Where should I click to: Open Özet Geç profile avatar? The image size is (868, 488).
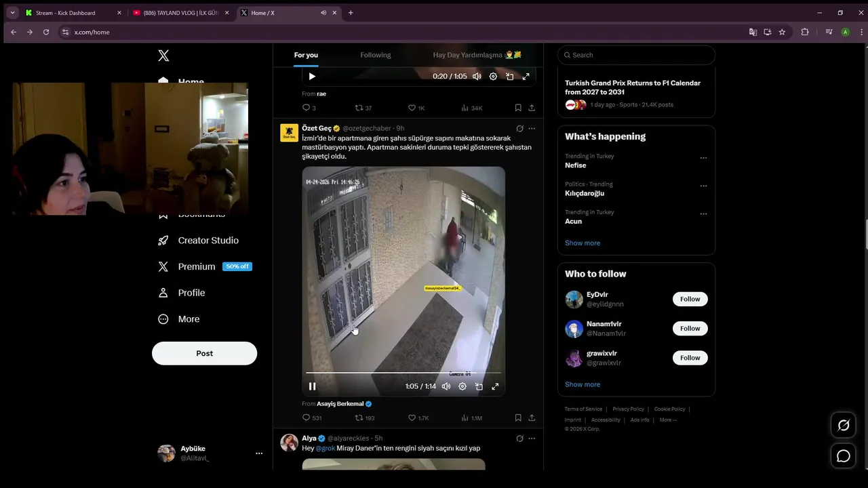tap(290, 133)
